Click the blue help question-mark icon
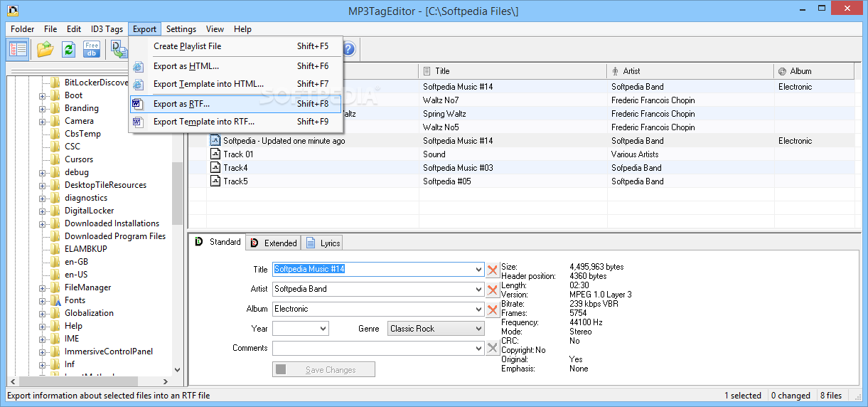The image size is (868, 407). 348,49
